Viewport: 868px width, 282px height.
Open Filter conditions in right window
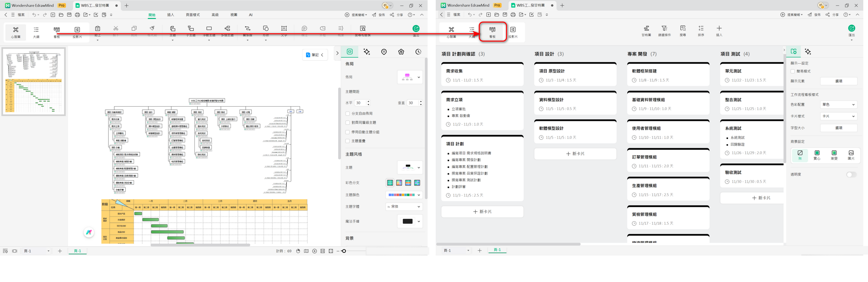[x=664, y=28]
